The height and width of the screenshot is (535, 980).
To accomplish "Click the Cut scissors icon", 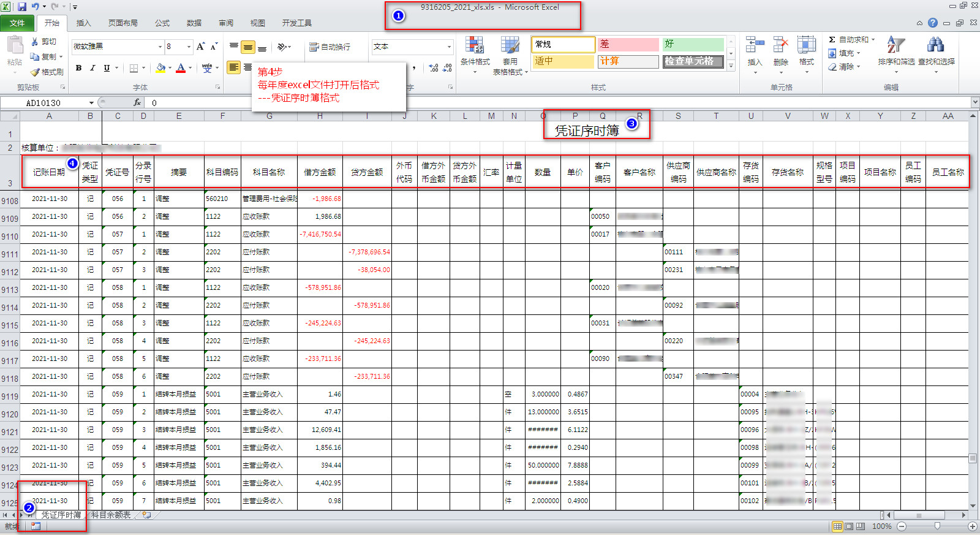I will point(36,42).
